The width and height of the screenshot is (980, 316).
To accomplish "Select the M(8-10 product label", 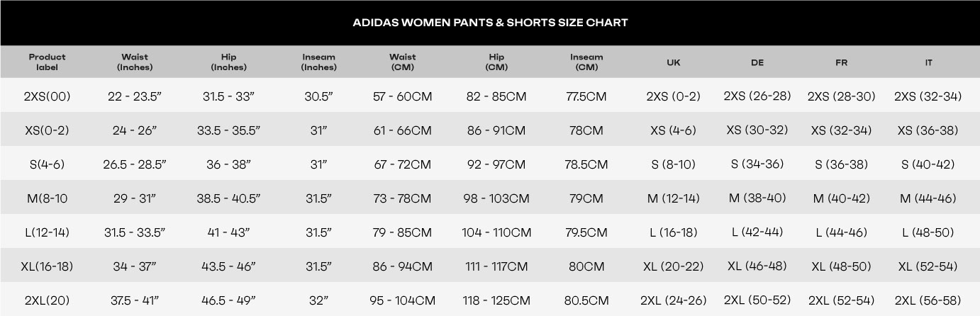I will click(x=47, y=198).
